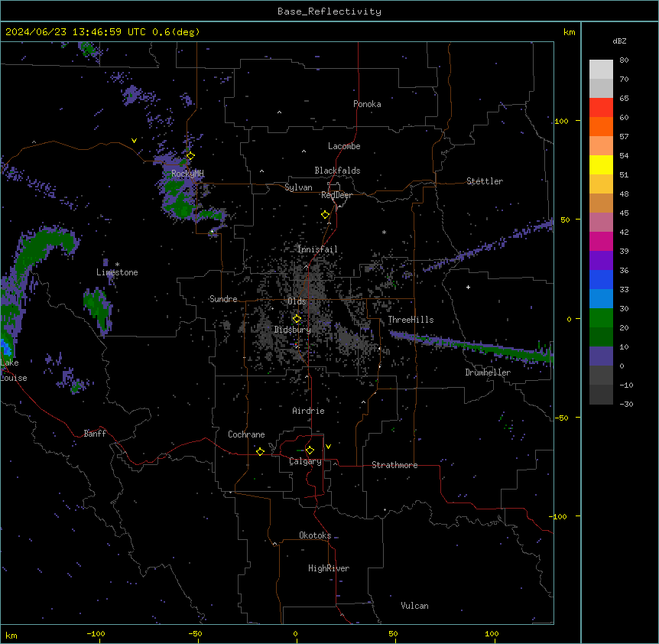Screen dimensions: 659x644
Task: Click the km unit label at bottom left
Action: [11, 636]
